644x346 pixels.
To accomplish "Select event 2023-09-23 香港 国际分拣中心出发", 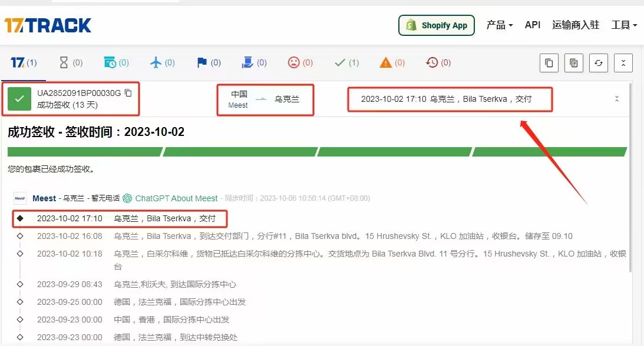I will coord(133,320).
